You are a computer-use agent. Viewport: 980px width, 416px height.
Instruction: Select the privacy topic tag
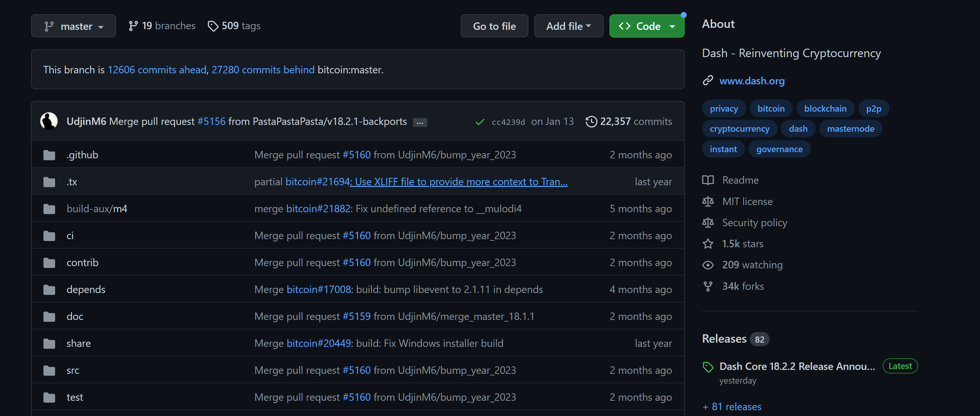(x=724, y=109)
